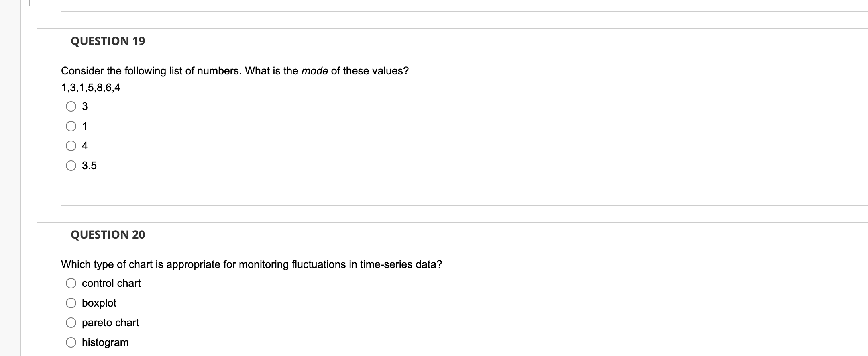This screenshot has height=356, width=868.
Task: Click the "4" answer option text
Action: tap(85, 146)
